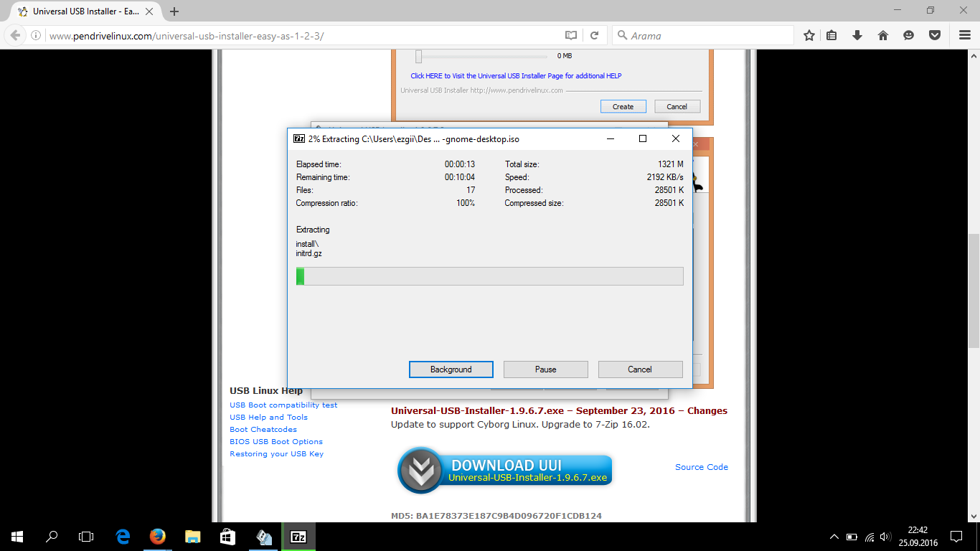Open Restoring your USB Key link

click(276, 453)
